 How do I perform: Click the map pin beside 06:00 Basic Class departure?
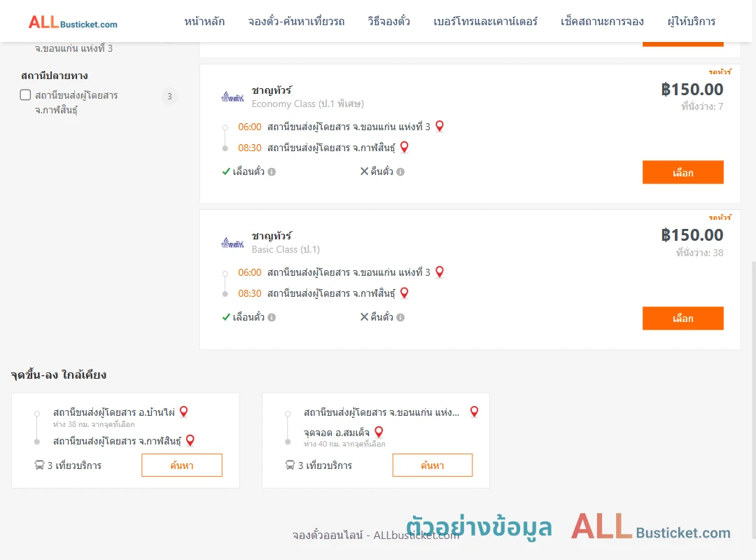pyautogui.click(x=440, y=272)
